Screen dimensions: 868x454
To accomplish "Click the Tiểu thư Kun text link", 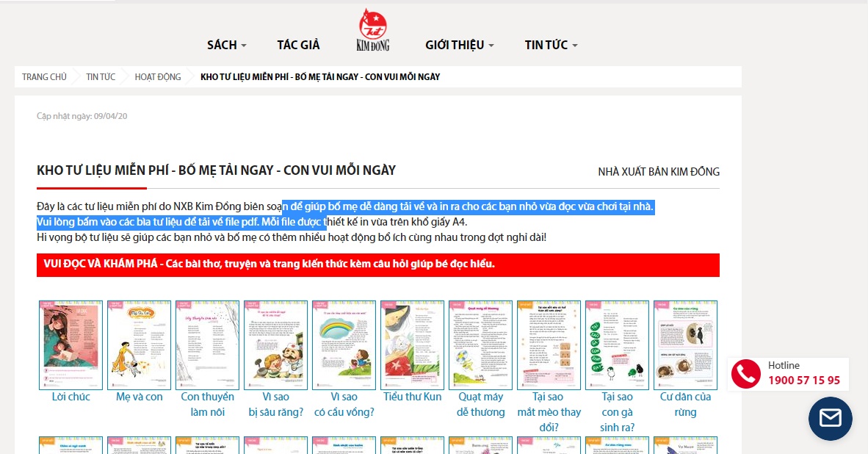I will (x=413, y=397).
